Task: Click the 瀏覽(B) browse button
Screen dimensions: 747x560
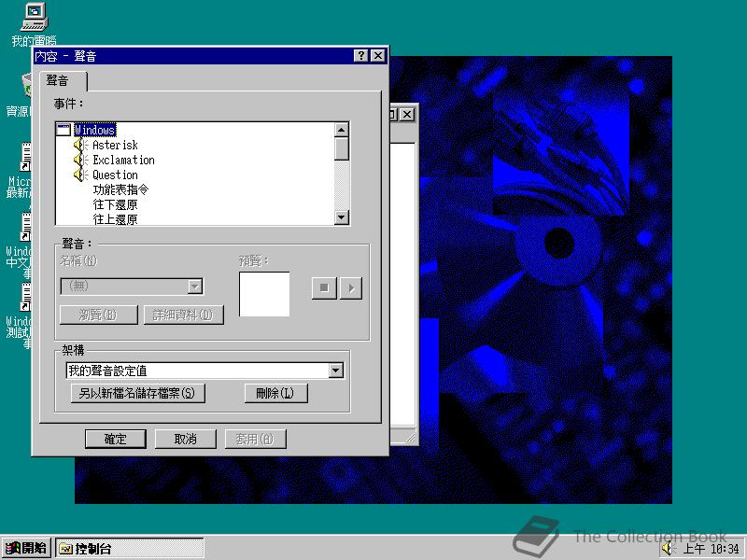Action: click(99, 315)
